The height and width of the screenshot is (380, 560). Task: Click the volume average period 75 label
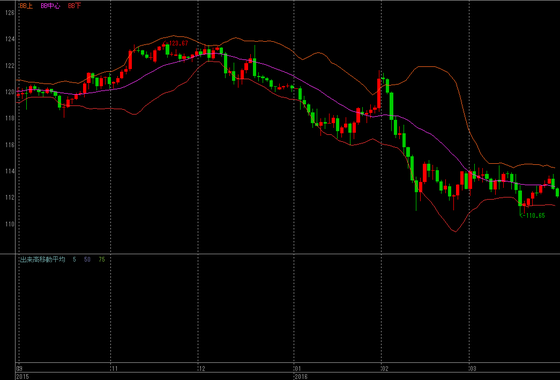101,260
